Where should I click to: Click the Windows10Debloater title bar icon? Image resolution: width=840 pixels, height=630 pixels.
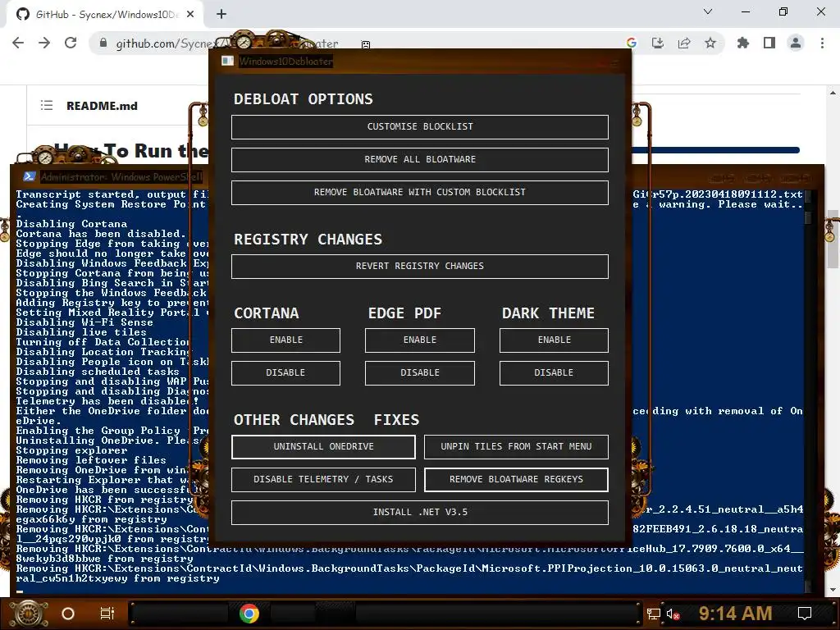point(227,61)
